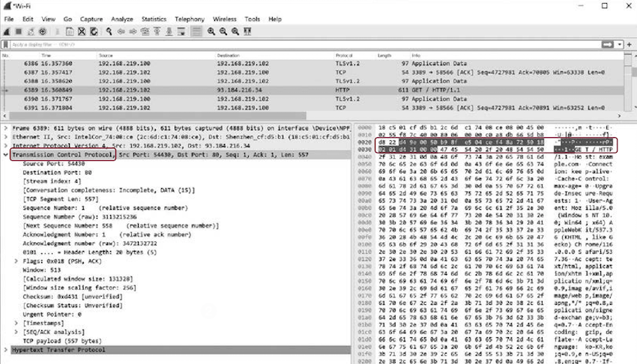637x364 pixels.
Task: Sort packets by Protocol column header
Action: pyautogui.click(x=344, y=55)
